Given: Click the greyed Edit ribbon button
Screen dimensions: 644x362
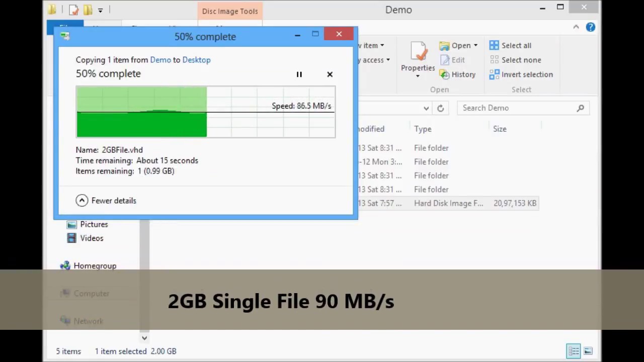Looking at the screenshot, I should tap(452, 60).
